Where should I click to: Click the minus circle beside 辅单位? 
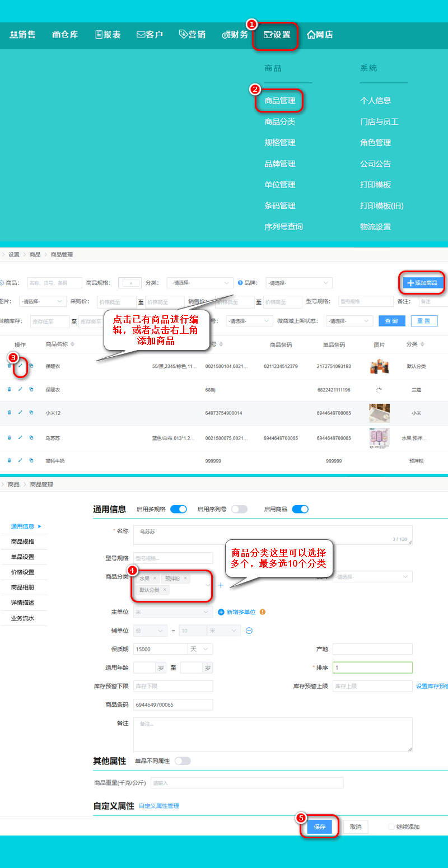(x=249, y=631)
